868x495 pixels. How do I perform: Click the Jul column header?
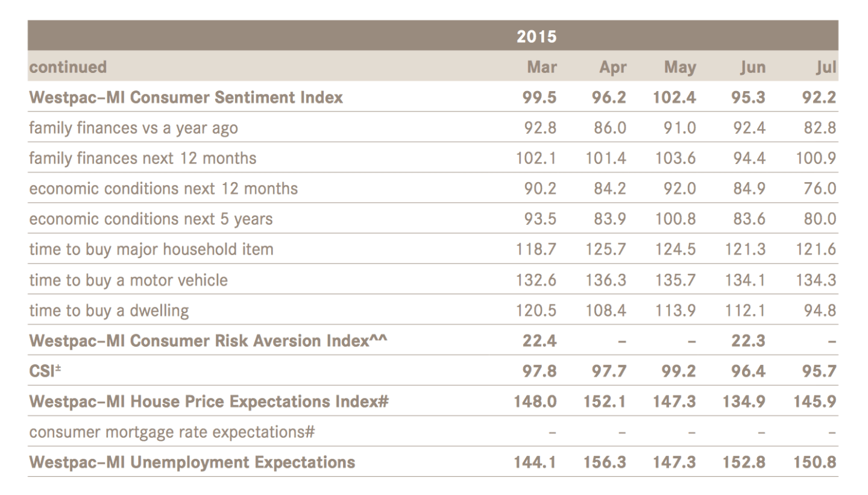click(x=826, y=67)
